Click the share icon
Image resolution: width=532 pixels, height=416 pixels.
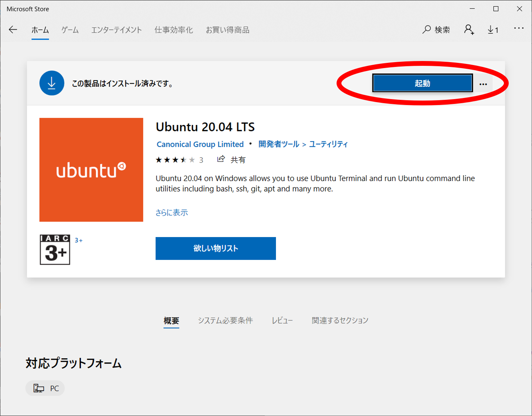click(221, 159)
